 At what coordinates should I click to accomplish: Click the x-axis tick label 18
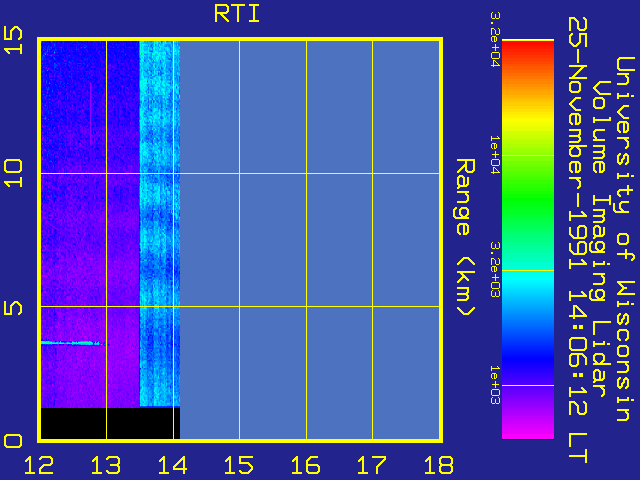click(x=439, y=465)
